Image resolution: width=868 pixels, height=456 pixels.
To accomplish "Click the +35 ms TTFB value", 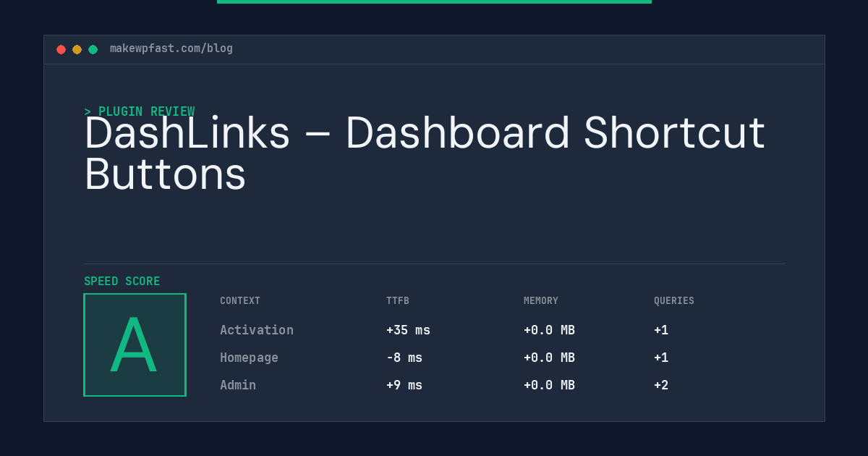I will point(408,330).
